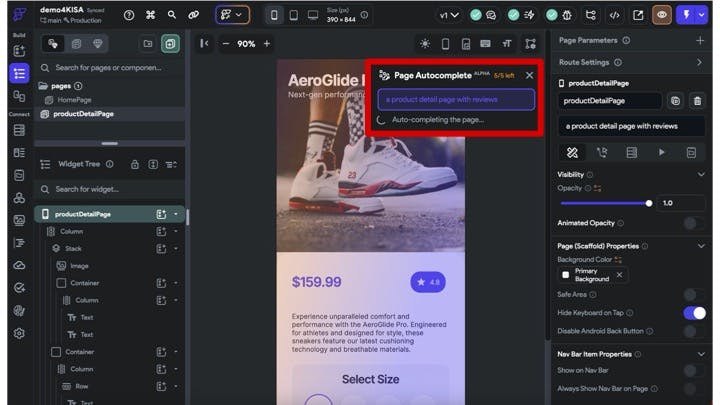
Task: Enable Show on Nav Bar switch
Action: point(693,370)
